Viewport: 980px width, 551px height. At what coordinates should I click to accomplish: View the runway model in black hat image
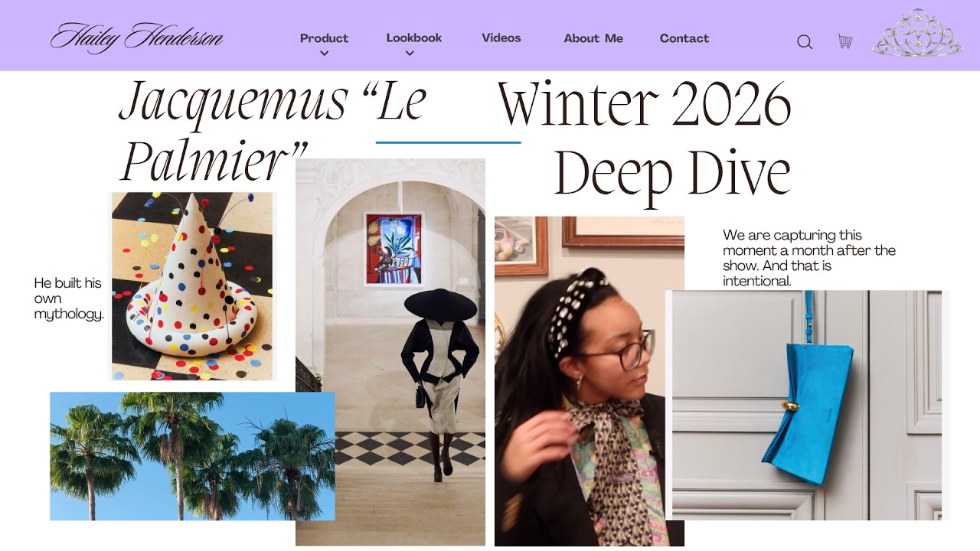(390, 352)
